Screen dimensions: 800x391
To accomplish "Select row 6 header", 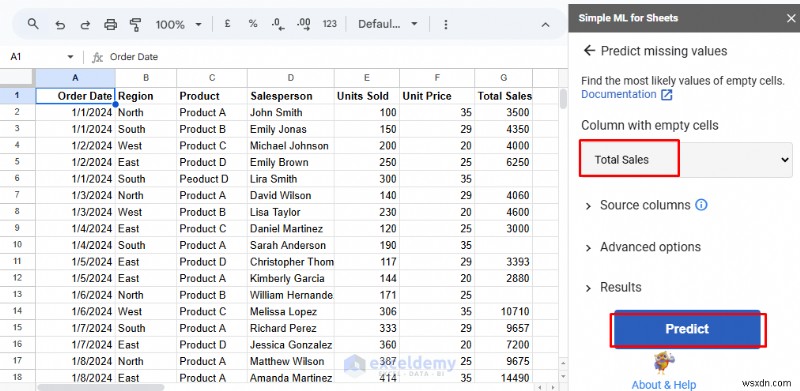I will click(x=17, y=179).
